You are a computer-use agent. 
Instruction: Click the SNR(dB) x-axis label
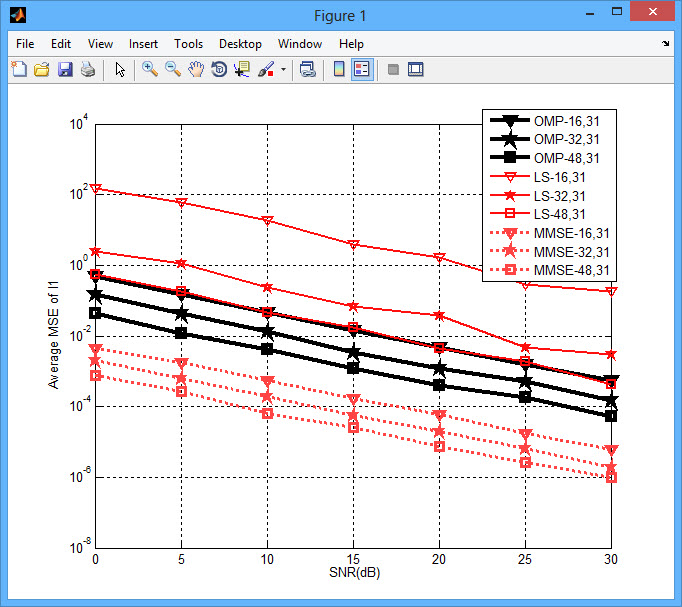pos(354,573)
